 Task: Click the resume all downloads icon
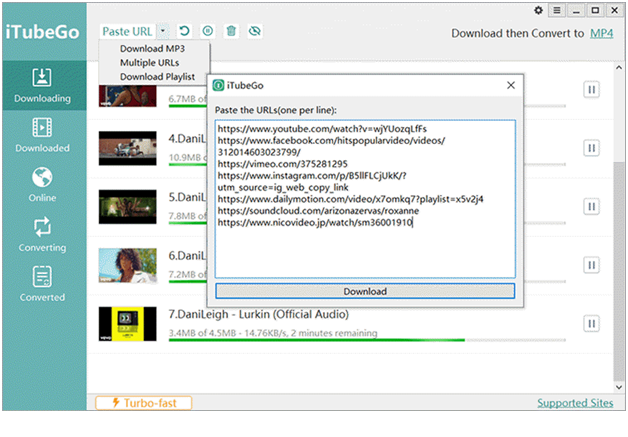point(184,31)
